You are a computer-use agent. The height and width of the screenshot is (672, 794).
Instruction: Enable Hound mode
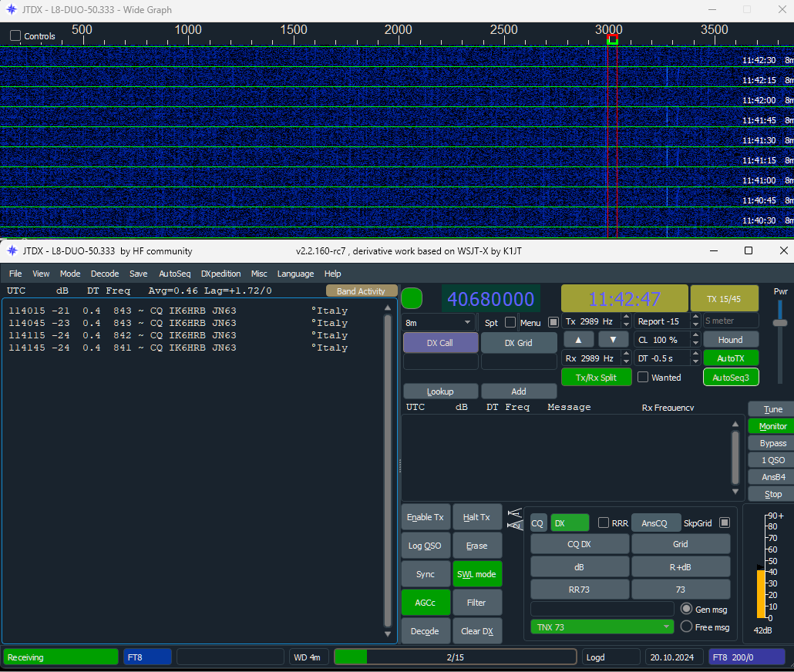click(731, 340)
